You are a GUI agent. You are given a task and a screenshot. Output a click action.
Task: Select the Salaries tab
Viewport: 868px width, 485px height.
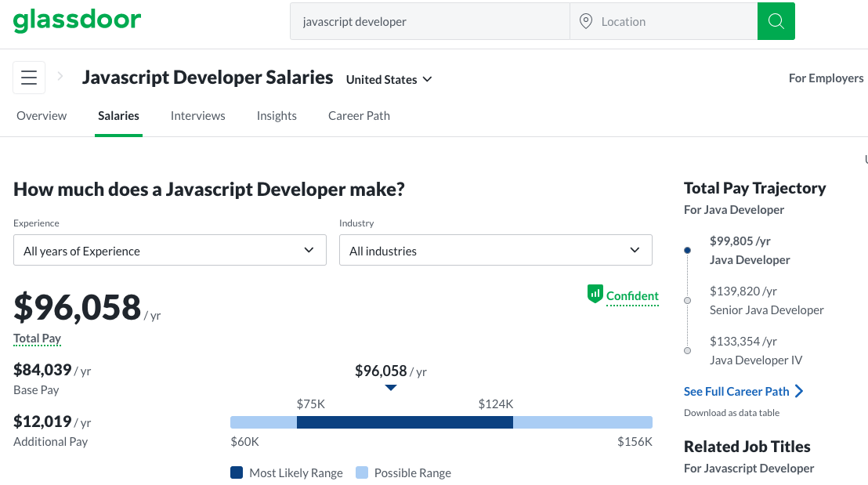pos(118,116)
